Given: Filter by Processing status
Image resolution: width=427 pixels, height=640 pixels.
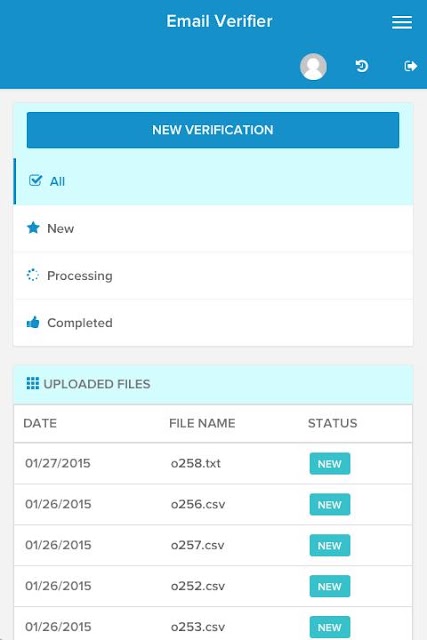Looking at the screenshot, I should coord(213,276).
